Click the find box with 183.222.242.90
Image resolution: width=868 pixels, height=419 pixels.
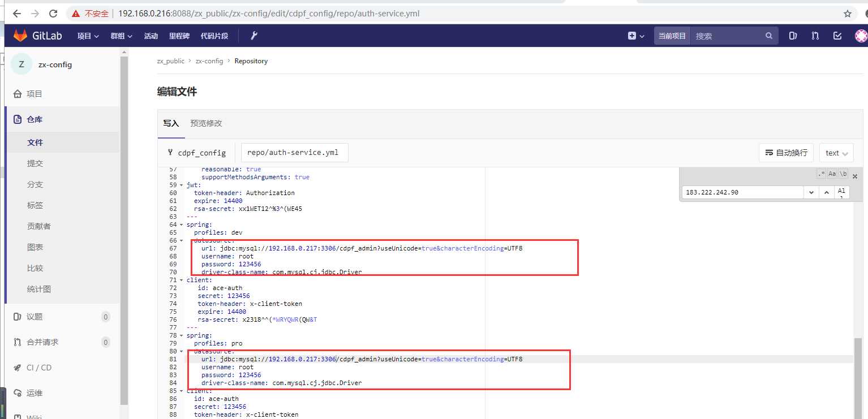pos(743,192)
